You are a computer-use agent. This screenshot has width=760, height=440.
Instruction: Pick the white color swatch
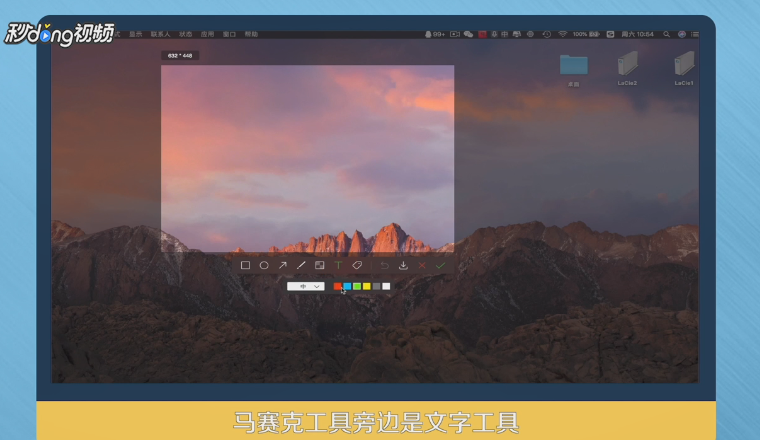point(386,286)
